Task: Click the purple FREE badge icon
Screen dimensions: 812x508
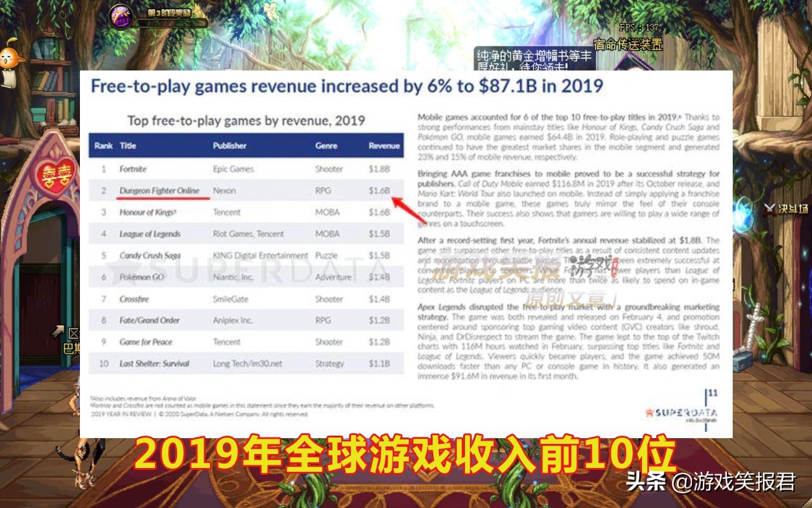Action: (121, 17)
